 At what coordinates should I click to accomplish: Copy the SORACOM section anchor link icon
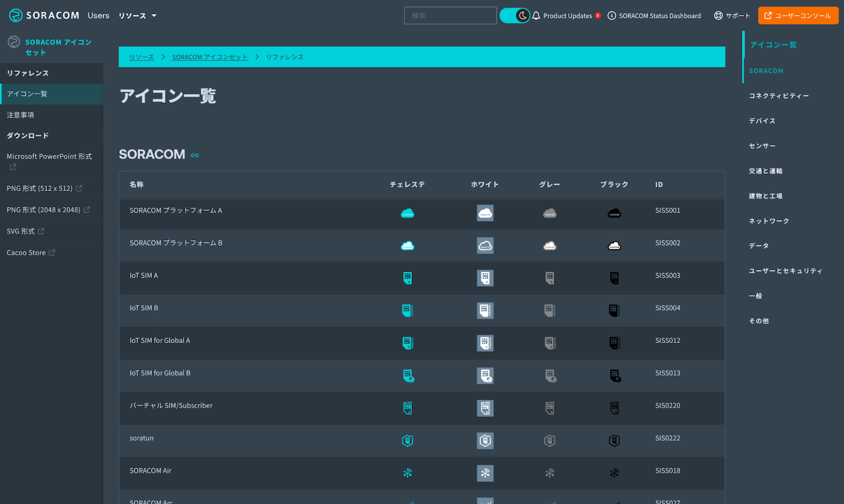pos(195,155)
